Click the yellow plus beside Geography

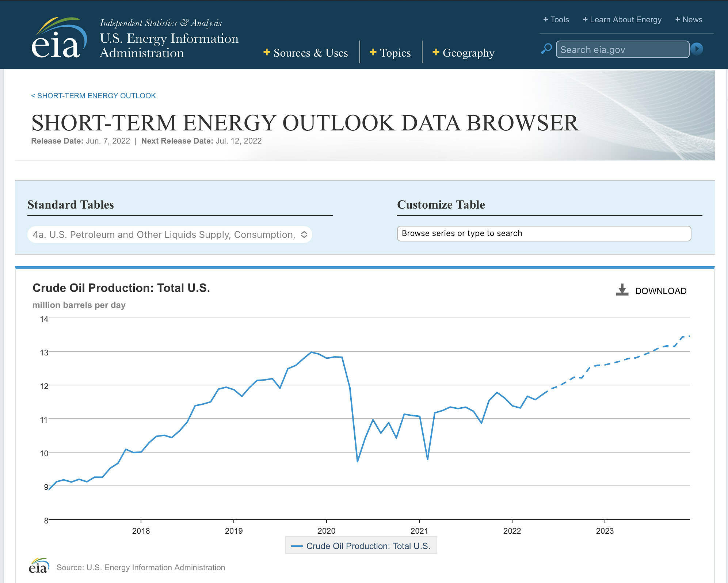point(435,52)
